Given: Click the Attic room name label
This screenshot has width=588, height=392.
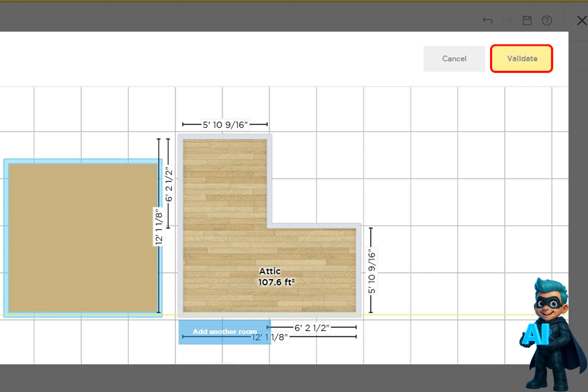Looking at the screenshot, I should (x=269, y=271).
